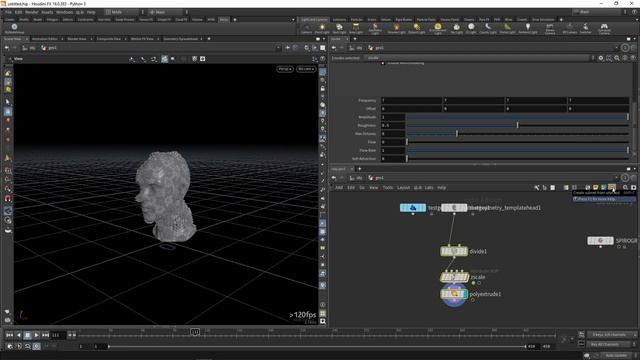This screenshot has height=360, width=640.
Task: Create a Portal Light from the shelf
Action: tap(507, 29)
